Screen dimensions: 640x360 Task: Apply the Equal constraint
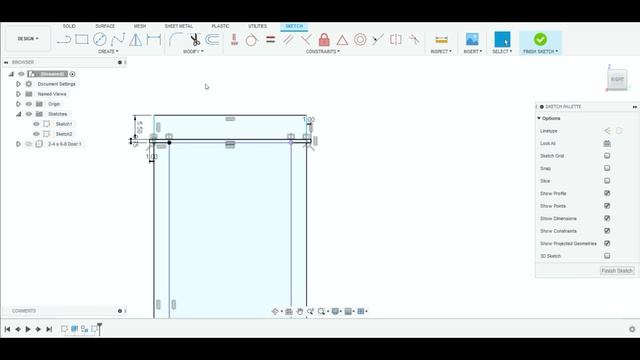coord(270,40)
